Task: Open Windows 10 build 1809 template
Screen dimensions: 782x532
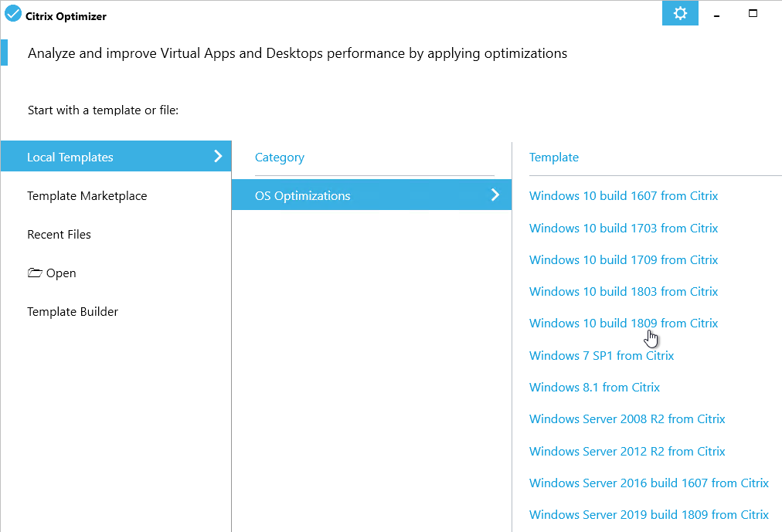Action: 624,324
